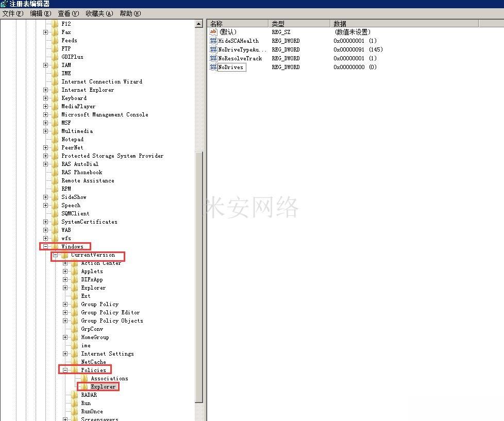Expand the Internet Explorer key
This screenshot has width=504, height=421.
tap(46, 90)
